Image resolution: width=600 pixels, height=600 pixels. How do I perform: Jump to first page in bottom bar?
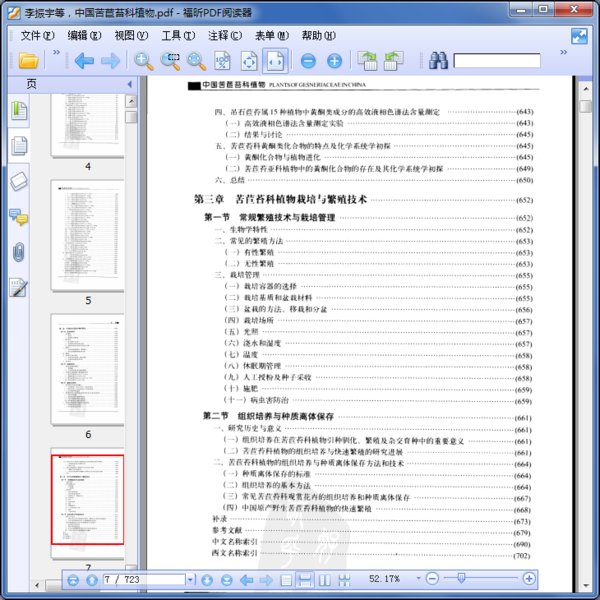[73, 580]
